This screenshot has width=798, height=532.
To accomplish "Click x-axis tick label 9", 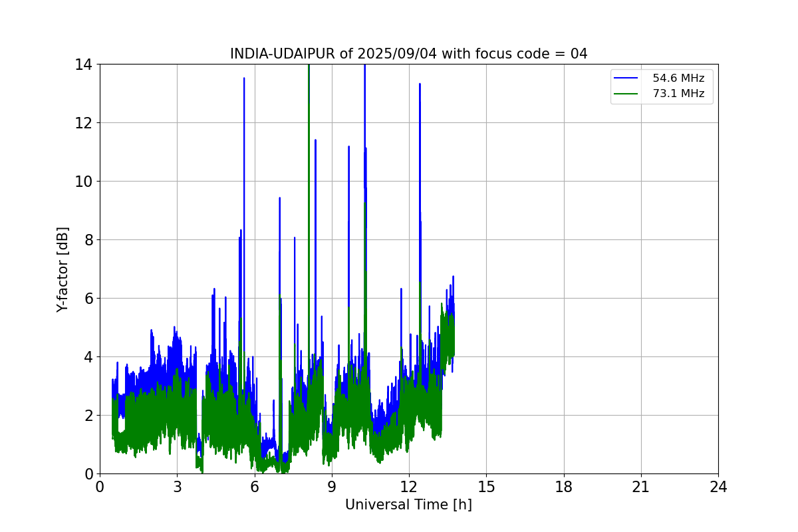I will [x=332, y=487].
